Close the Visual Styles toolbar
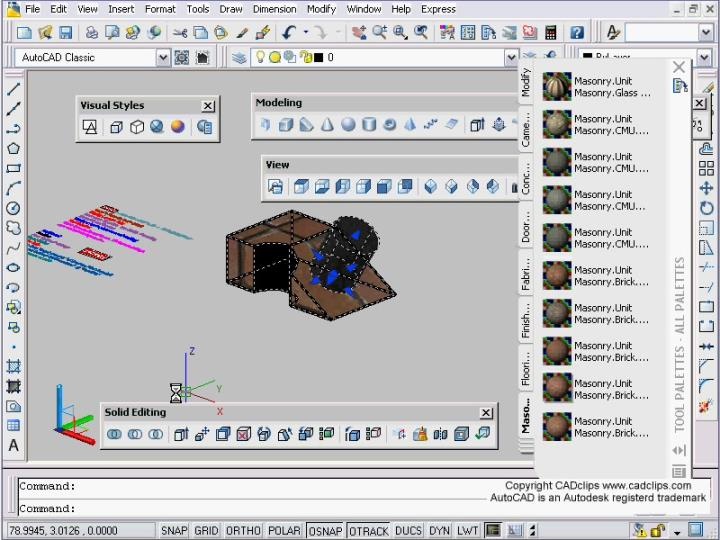The width and height of the screenshot is (720, 540). click(208, 106)
